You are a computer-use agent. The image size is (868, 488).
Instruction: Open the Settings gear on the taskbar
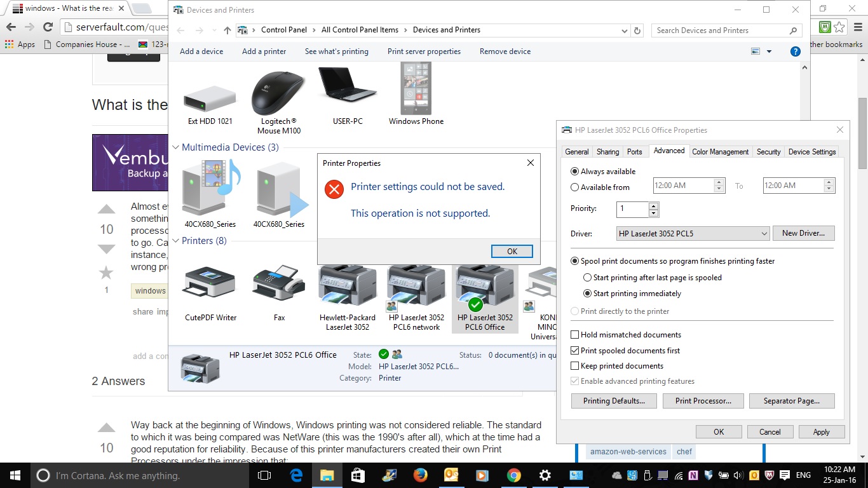pyautogui.click(x=545, y=475)
